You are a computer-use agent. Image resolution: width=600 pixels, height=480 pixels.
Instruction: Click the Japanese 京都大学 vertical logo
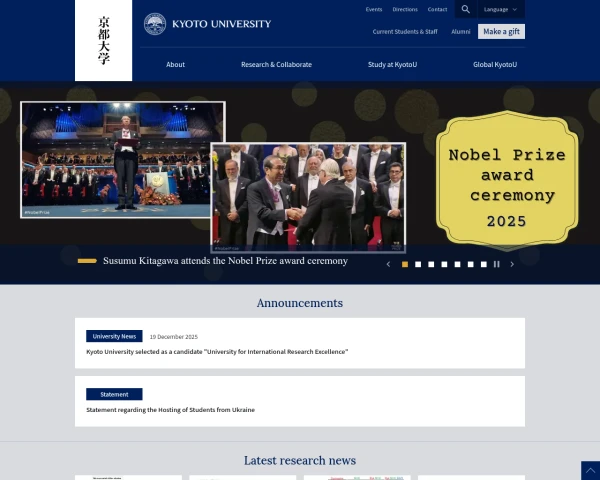(103, 41)
